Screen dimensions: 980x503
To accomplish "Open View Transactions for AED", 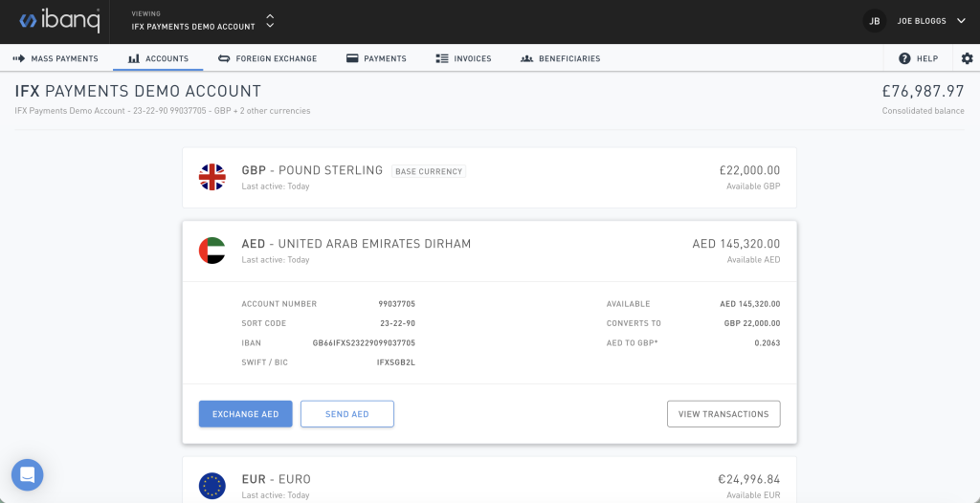I will pos(724,414).
